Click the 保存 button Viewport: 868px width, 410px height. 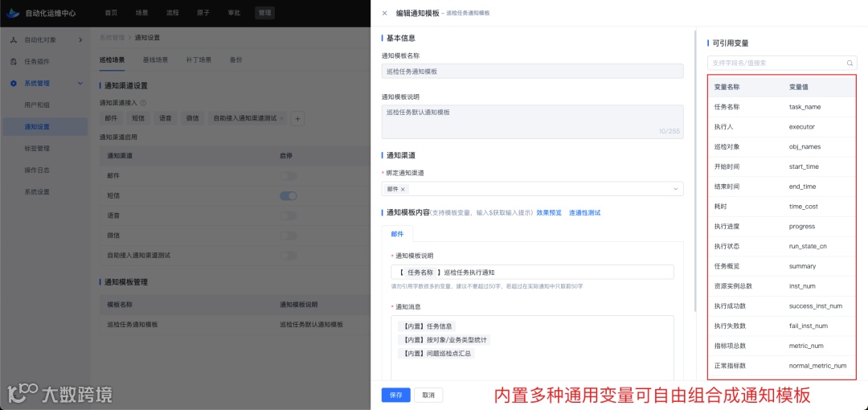pyautogui.click(x=395, y=395)
